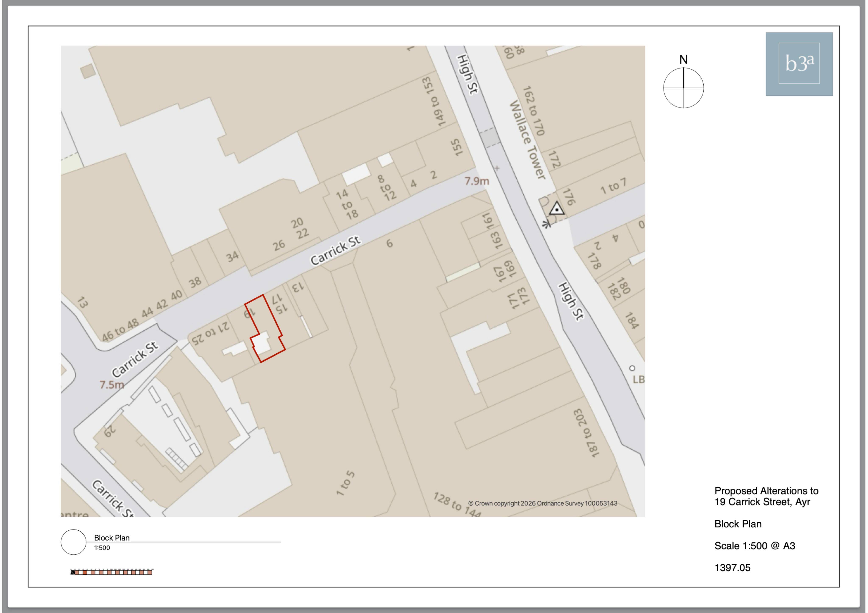Click the '7.9m' spot height label
Viewport: 868px width, 613px height.
477,181
